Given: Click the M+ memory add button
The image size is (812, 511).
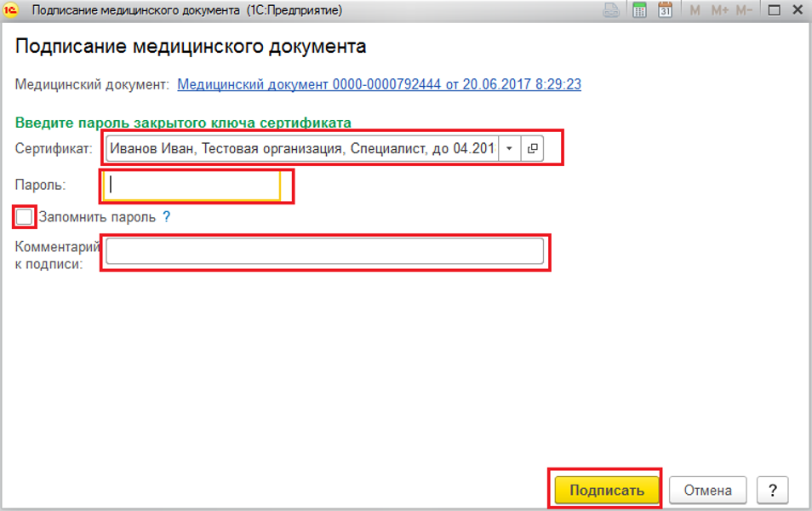Looking at the screenshot, I should pyautogui.click(x=719, y=10).
